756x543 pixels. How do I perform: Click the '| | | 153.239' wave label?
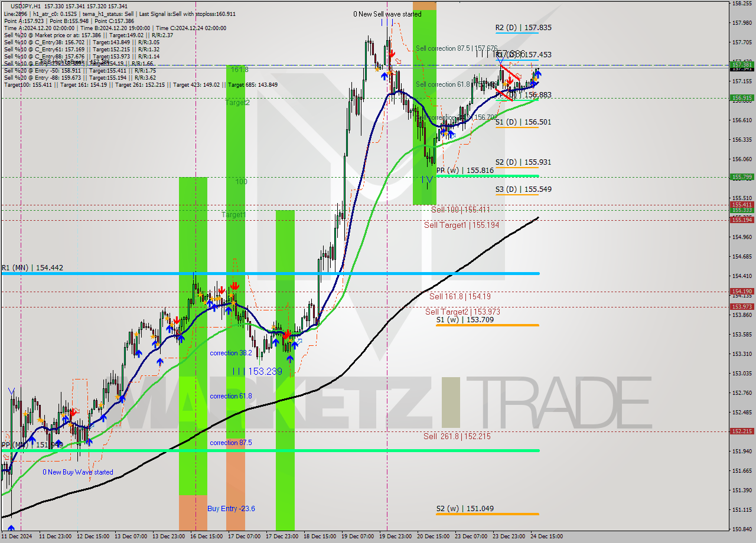257,372
